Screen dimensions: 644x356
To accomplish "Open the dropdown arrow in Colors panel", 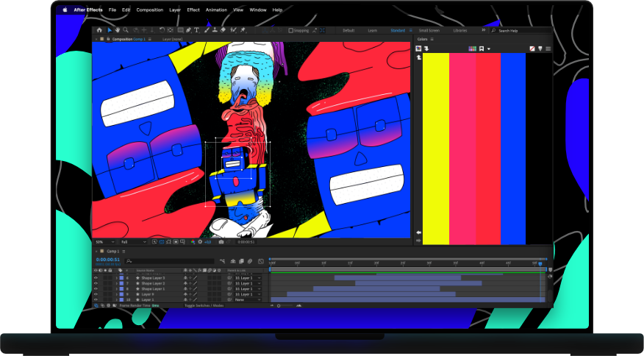I will (489, 49).
